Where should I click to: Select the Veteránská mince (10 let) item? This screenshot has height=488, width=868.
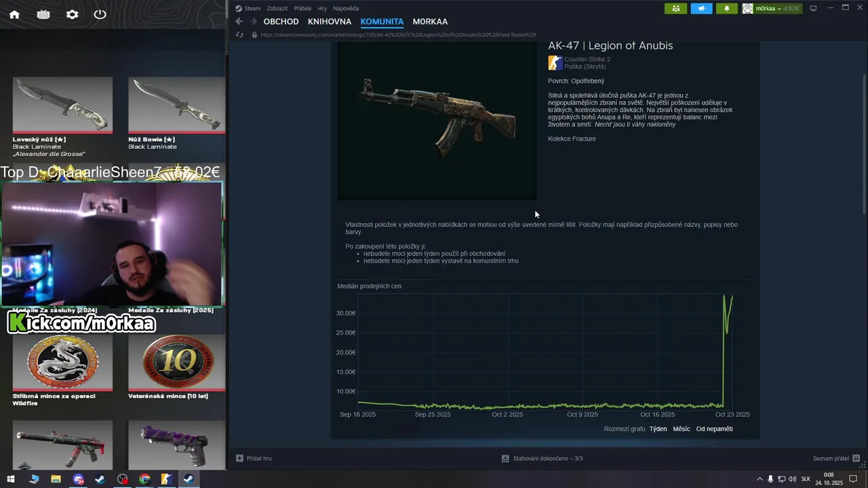[176, 367]
